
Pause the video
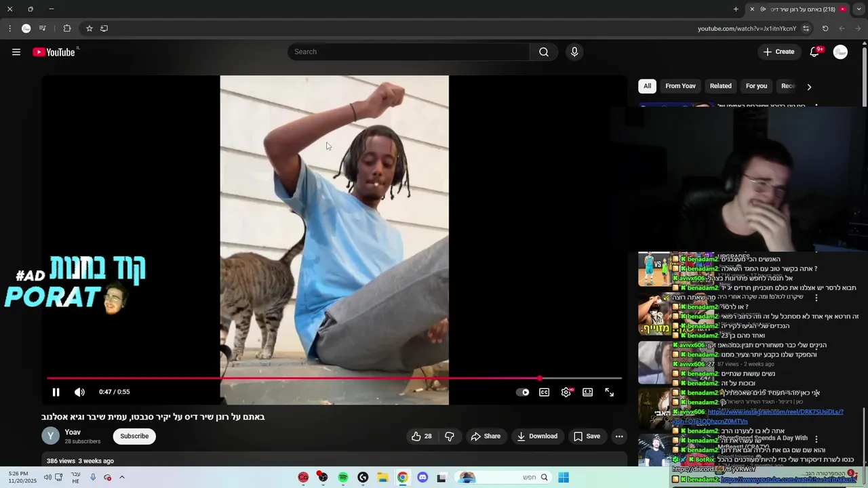pos(56,392)
